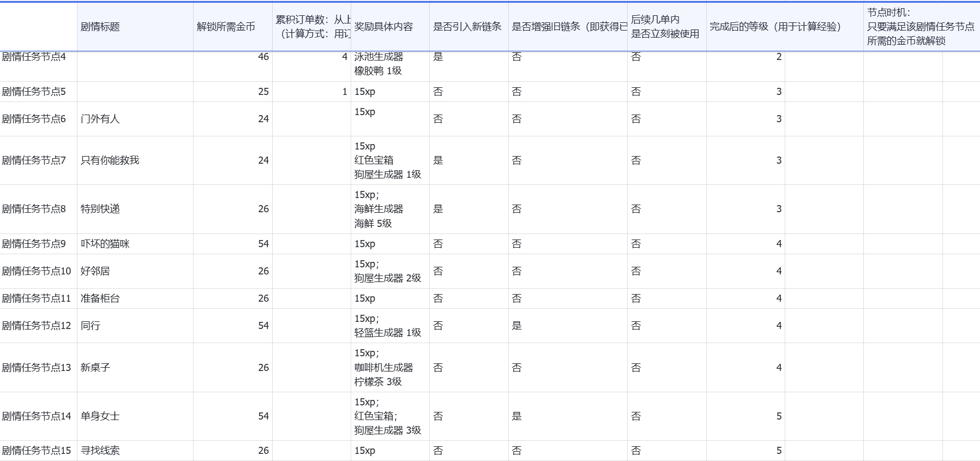Click the 是否引入新链条 column header

click(468, 27)
